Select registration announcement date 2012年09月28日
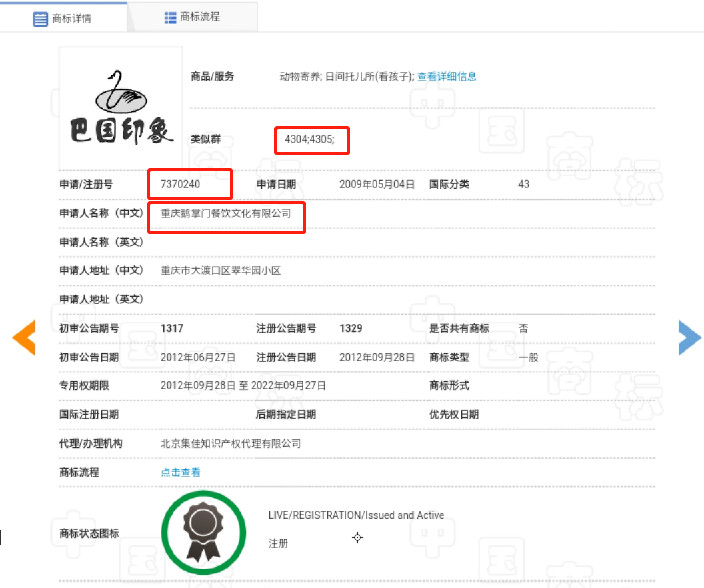 click(377, 357)
